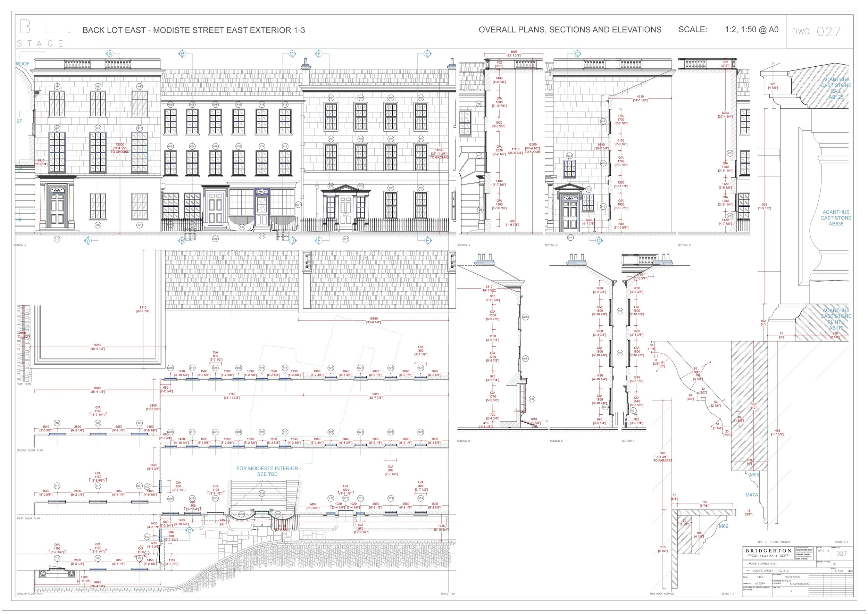Click section marker A above the elevation

(x=110, y=54)
